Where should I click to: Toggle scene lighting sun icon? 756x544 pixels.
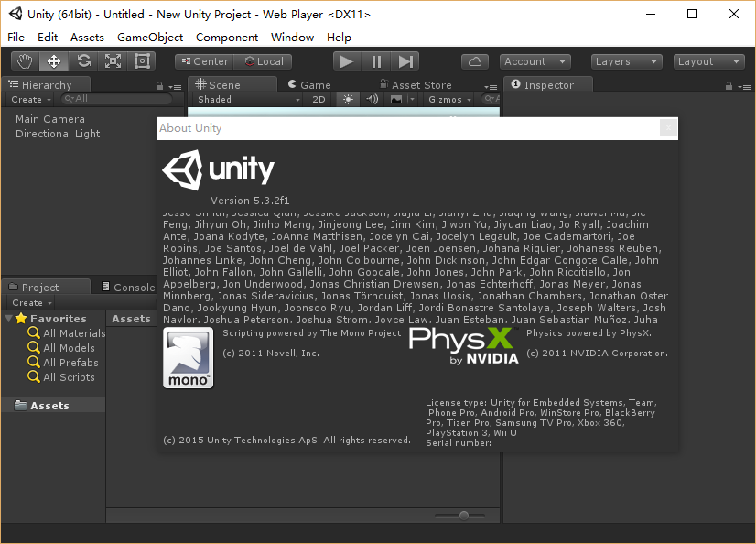coord(348,99)
